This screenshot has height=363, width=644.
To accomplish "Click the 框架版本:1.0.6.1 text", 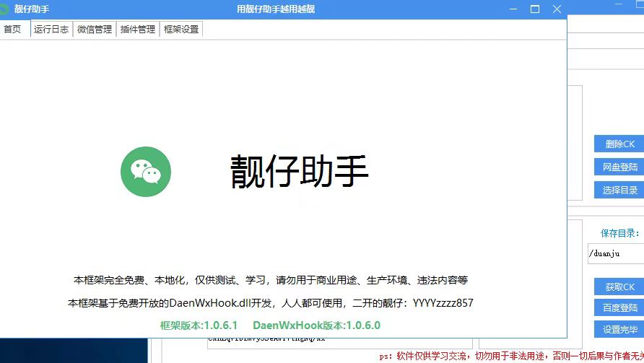I will pyautogui.click(x=199, y=325).
